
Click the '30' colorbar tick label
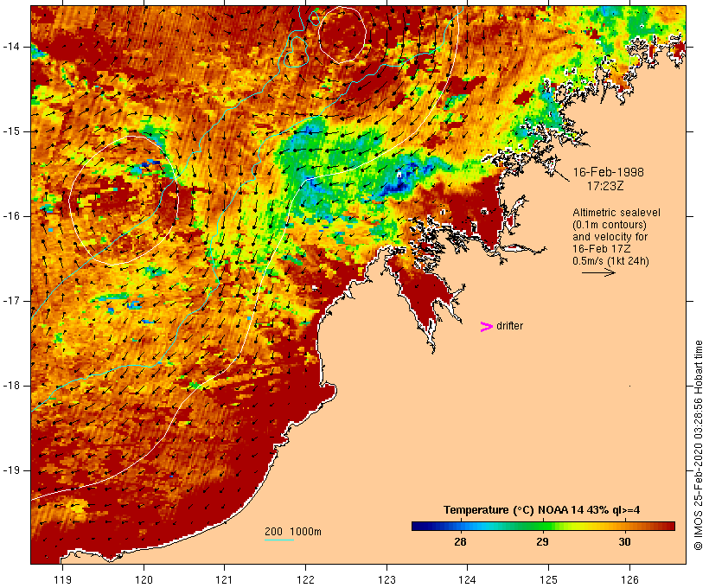(624, 542)
